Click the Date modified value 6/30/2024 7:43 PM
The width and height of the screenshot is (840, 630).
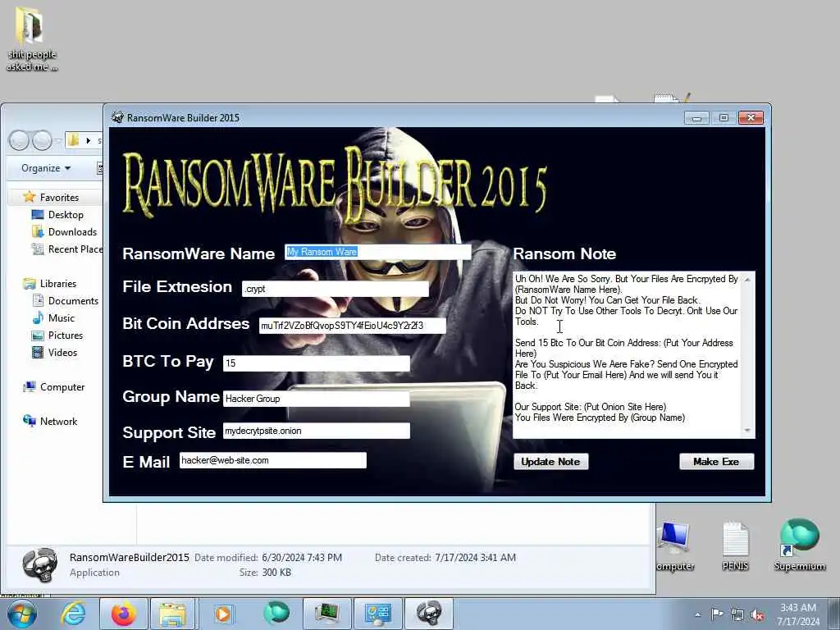pos(302,558)
